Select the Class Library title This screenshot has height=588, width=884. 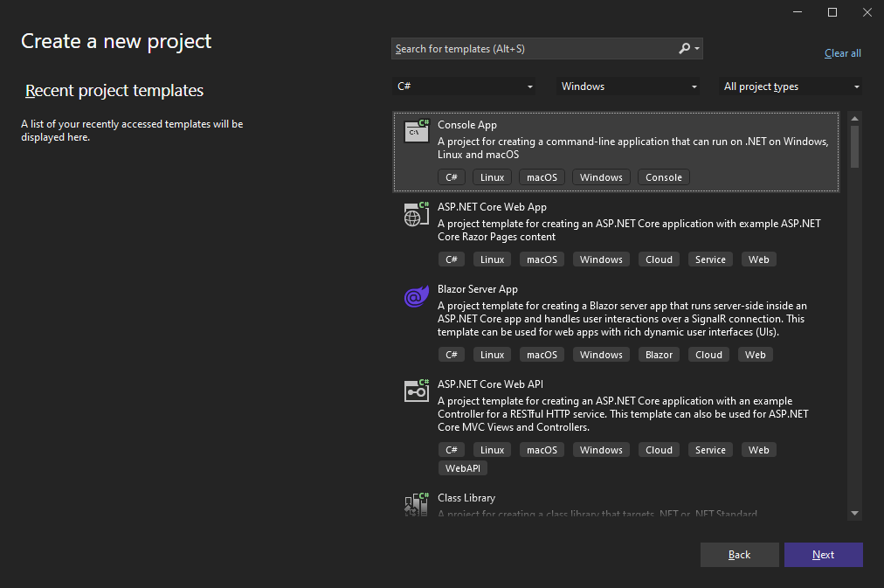pyautogui.click(x=466, y=498)
